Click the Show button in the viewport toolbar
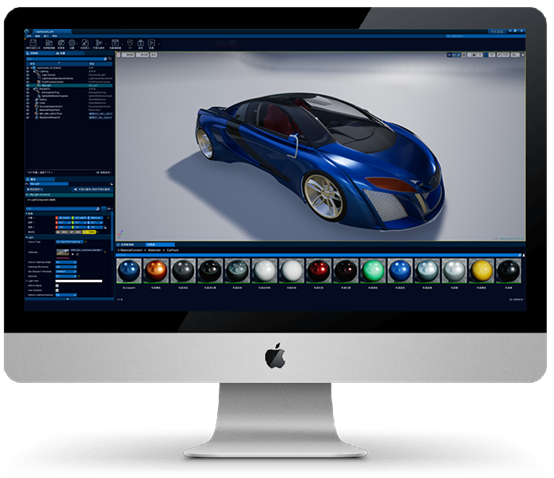The image size is (554, 478). pos(153,55)
